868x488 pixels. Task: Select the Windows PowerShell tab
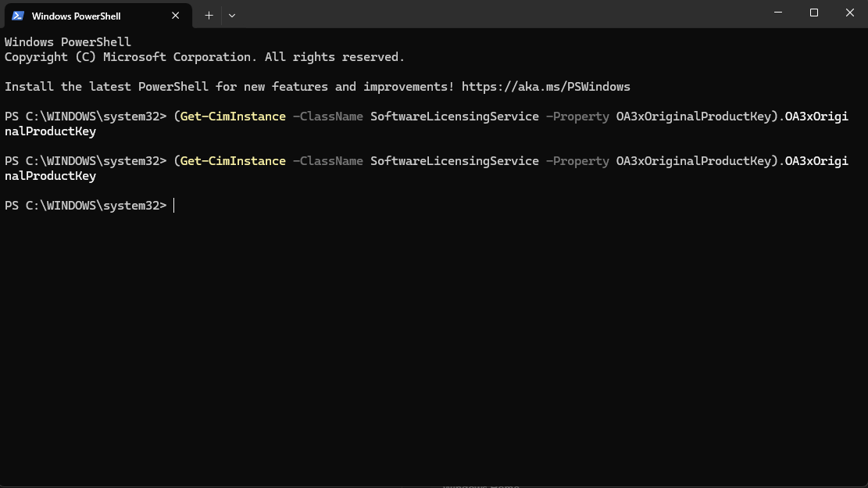(x=98, y=16)
